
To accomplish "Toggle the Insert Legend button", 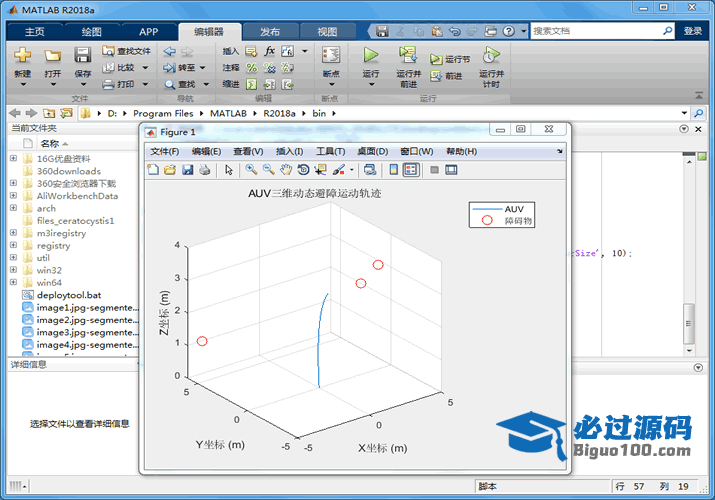I will pos(411,170).
